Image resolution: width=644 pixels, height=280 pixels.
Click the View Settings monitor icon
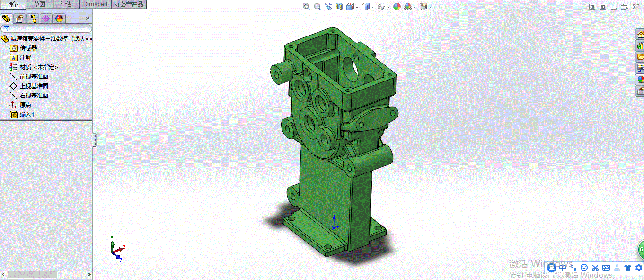pos(423,7)
